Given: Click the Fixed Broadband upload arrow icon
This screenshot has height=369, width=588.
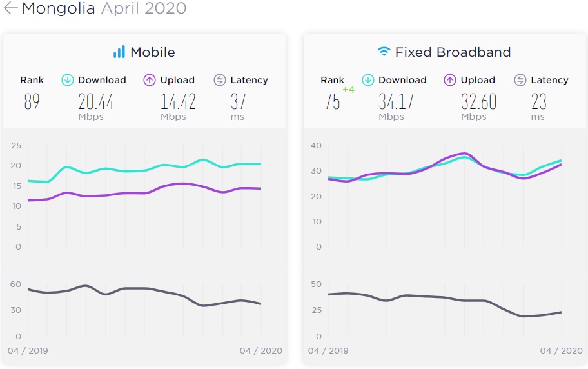Looking at the screenshot, I should pos(450,80).
